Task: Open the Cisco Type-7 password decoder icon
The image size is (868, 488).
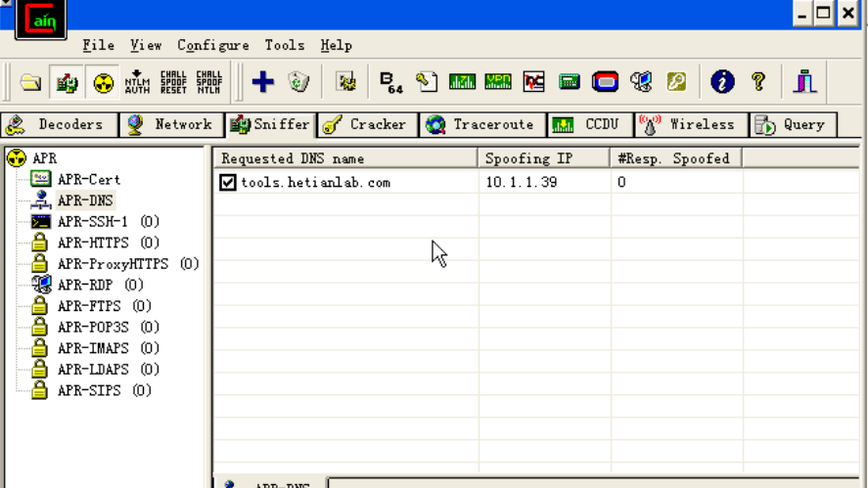Action: 462,82
